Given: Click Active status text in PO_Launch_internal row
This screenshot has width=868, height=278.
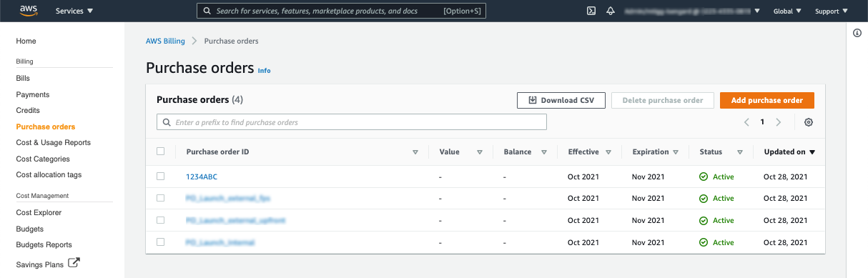Looking at the screenshot, I should tap(724, 242).
